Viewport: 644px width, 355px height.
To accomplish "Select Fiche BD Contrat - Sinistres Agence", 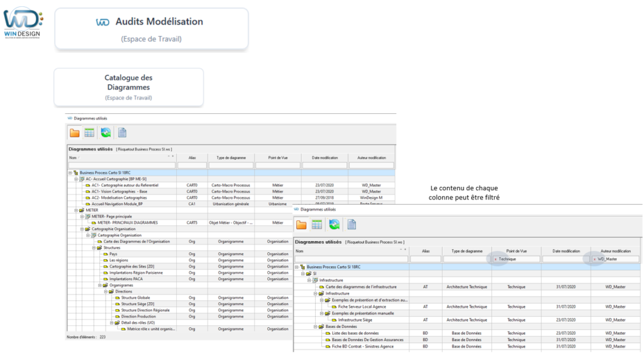I will 363,346.
